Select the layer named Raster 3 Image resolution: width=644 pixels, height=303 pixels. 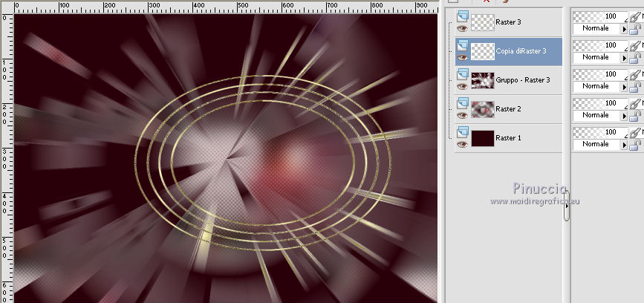coord(508,22)
